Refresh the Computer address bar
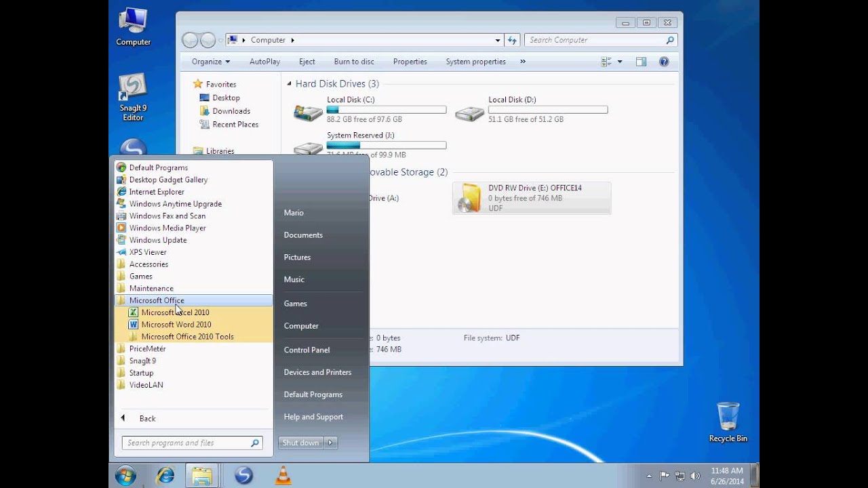868x488 pixels. [513, 40]
